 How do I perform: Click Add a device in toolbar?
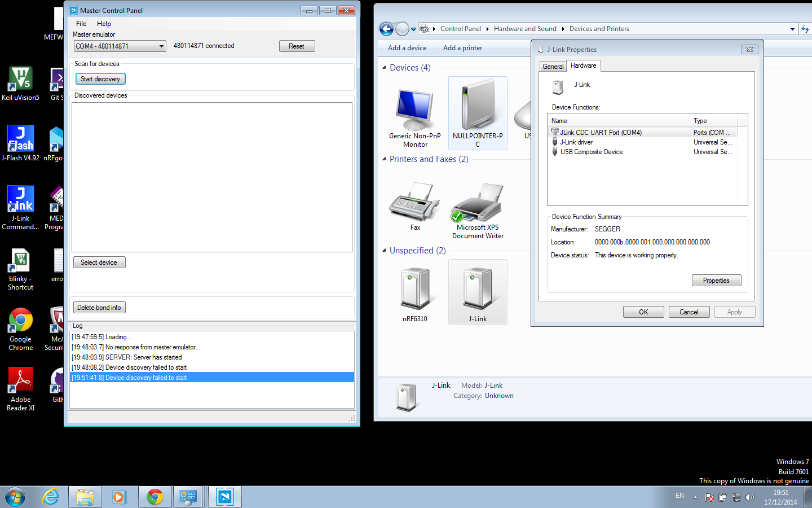[407, 48]
